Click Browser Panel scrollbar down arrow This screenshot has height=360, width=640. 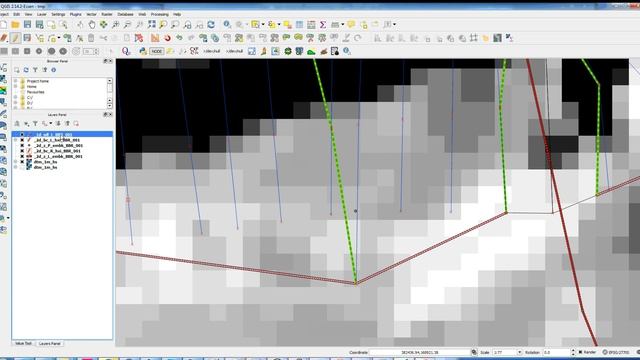coord(109,106)
